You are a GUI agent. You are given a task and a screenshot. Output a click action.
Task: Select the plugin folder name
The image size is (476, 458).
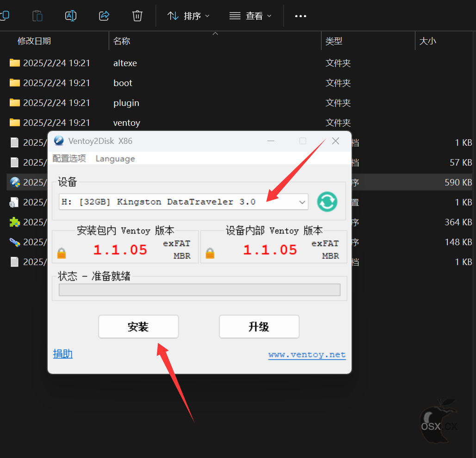click(126, 103)
